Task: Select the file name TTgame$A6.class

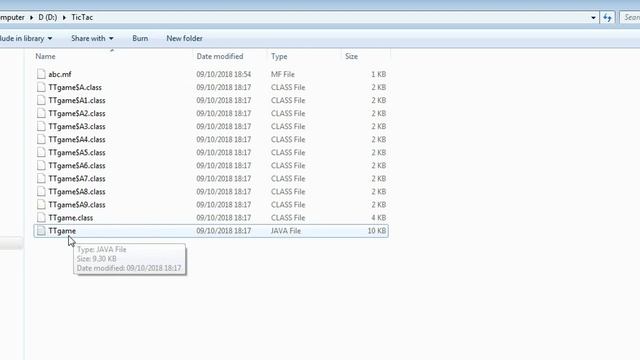Action: (77, 166)
